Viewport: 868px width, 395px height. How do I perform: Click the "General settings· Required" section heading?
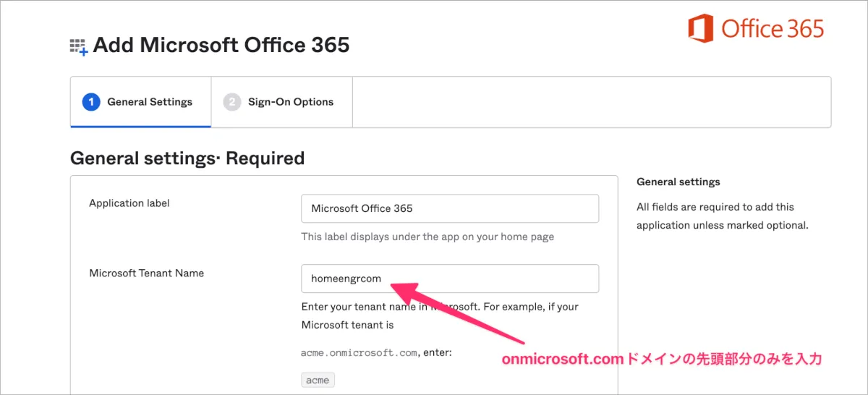click(187, 158)
